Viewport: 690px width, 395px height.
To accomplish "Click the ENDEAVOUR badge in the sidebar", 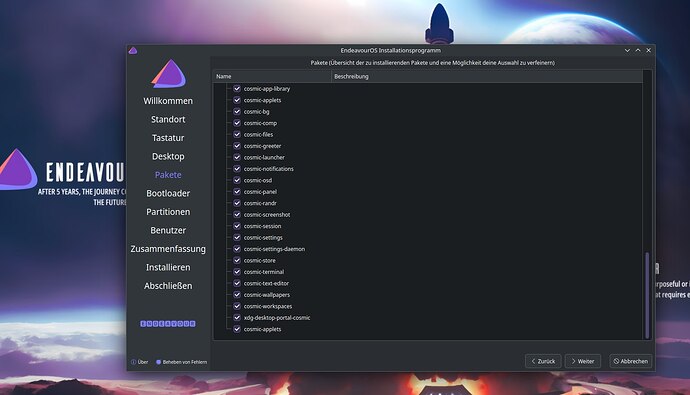I will click(x=168, y=324).
